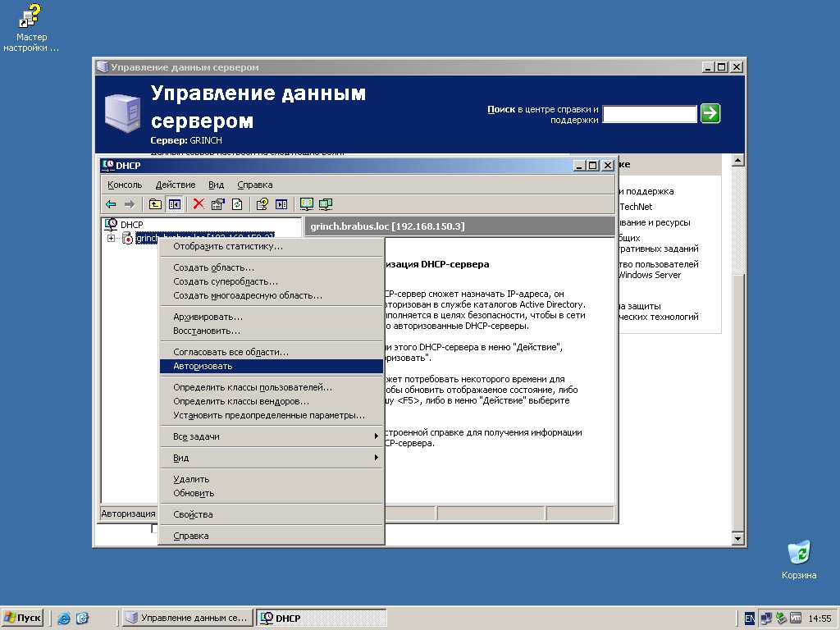The image size is (840, 630).
Task: Maximize the DHCP window
Action: click(592, 166)
